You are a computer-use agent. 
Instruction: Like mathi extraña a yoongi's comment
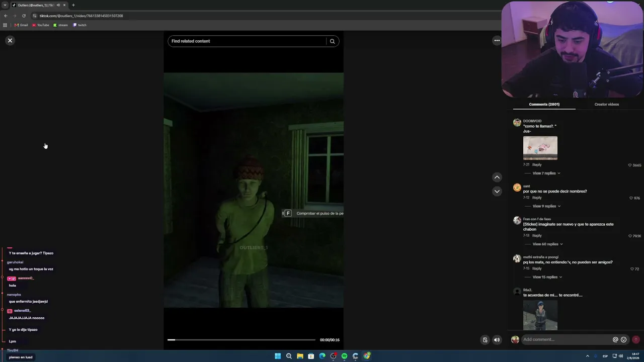click(632, 269)
